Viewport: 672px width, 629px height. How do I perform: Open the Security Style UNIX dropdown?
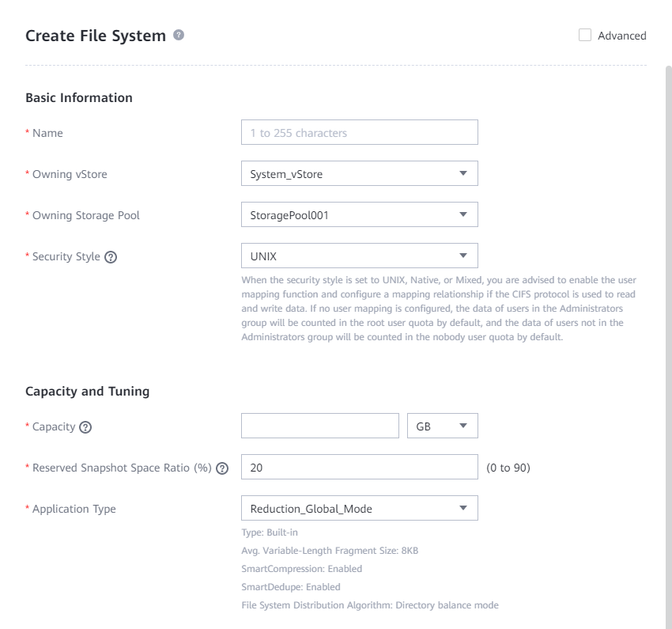click(359, 256)
